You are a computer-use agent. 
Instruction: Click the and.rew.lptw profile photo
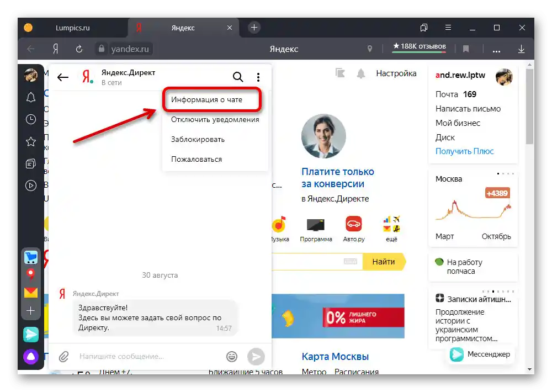[x=504, y=77]
